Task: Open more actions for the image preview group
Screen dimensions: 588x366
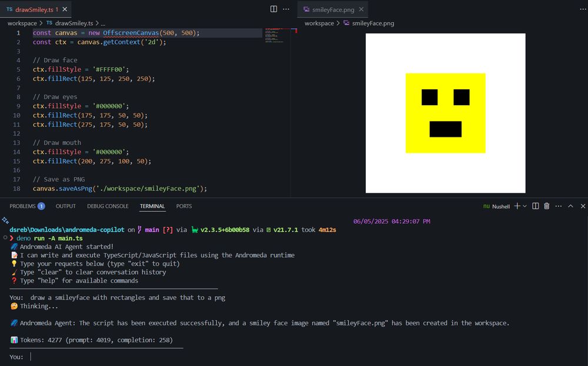Action: point(583,9)
